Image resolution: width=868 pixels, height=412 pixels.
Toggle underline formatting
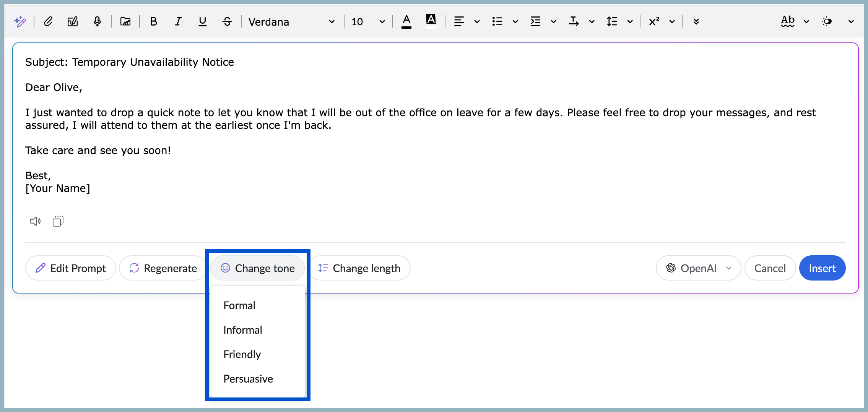click(202, 21)
